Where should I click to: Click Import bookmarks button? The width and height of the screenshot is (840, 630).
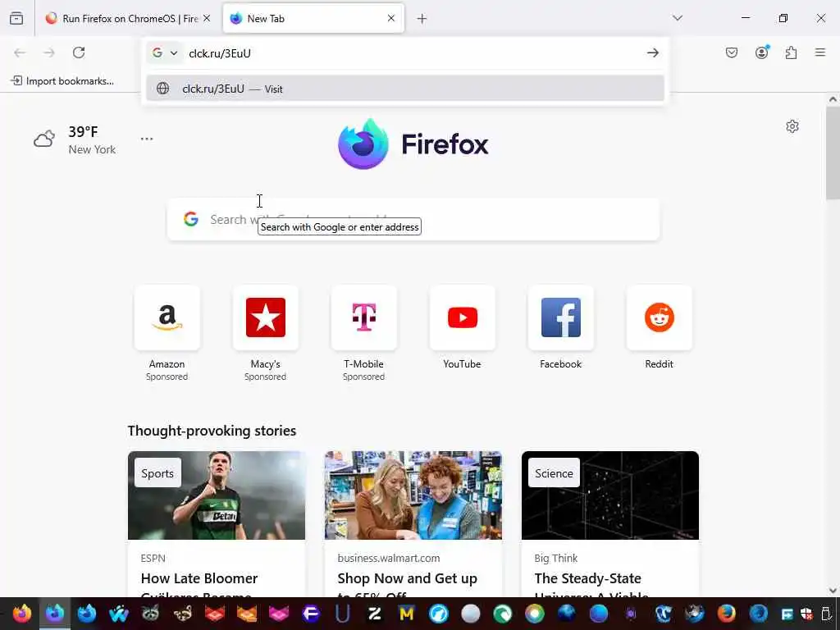pyautogui.click(x=62, y=81)
